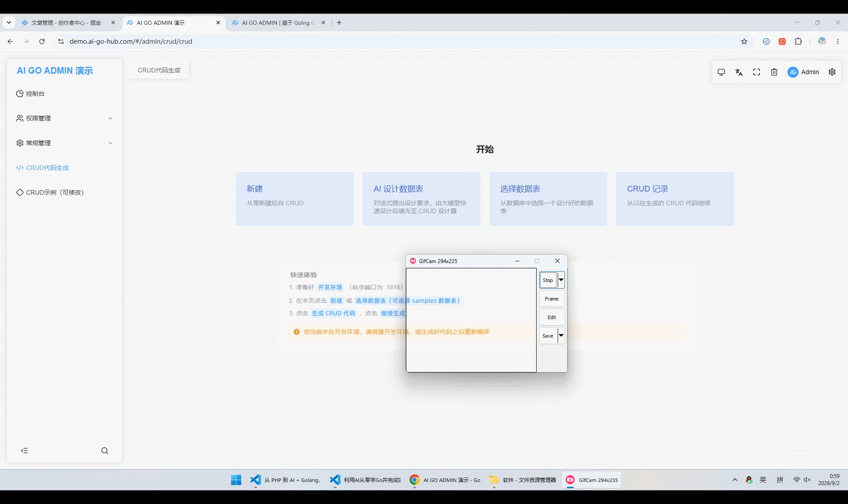This screenshot has height=504, width=848.
Task: Click the Save button in GifCam
Action: tap(548, 336)
